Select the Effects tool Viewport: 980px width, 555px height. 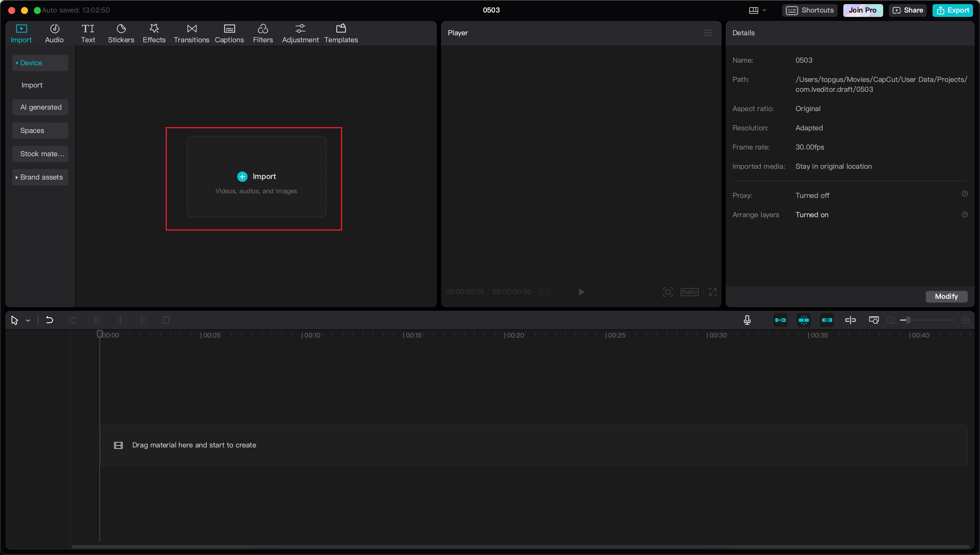[x=153, y=32]
